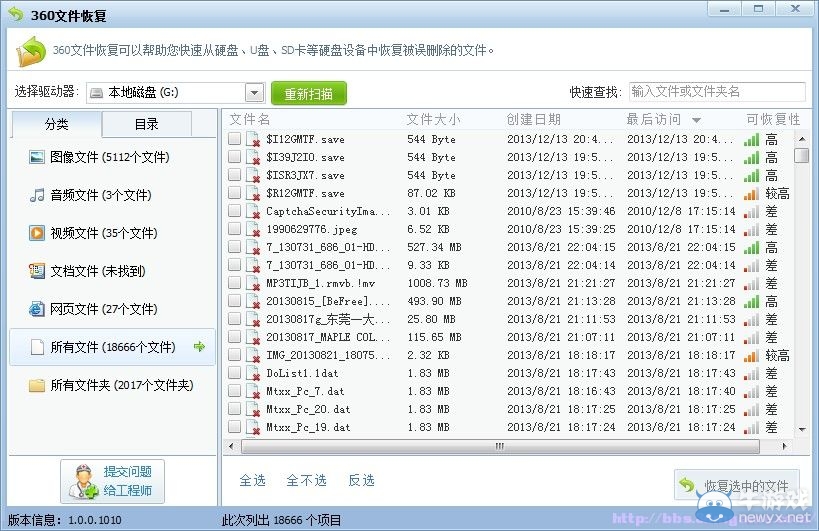Check the box for $I12GMTF.save

pos(235,138)
